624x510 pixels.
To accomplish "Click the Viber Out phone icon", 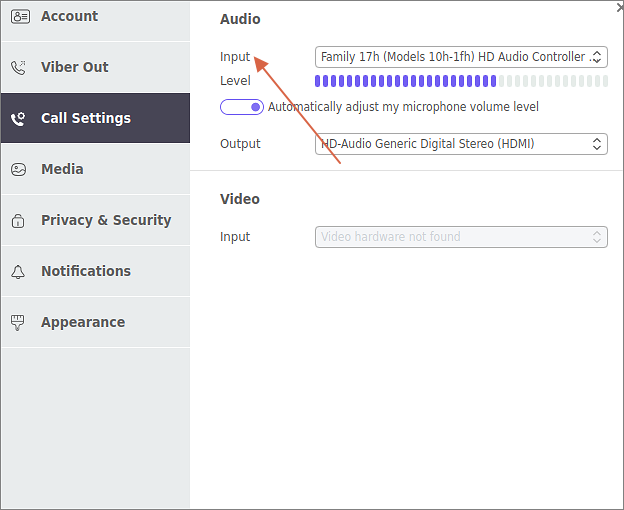I will pyautogui.click(x=19, y=68).
